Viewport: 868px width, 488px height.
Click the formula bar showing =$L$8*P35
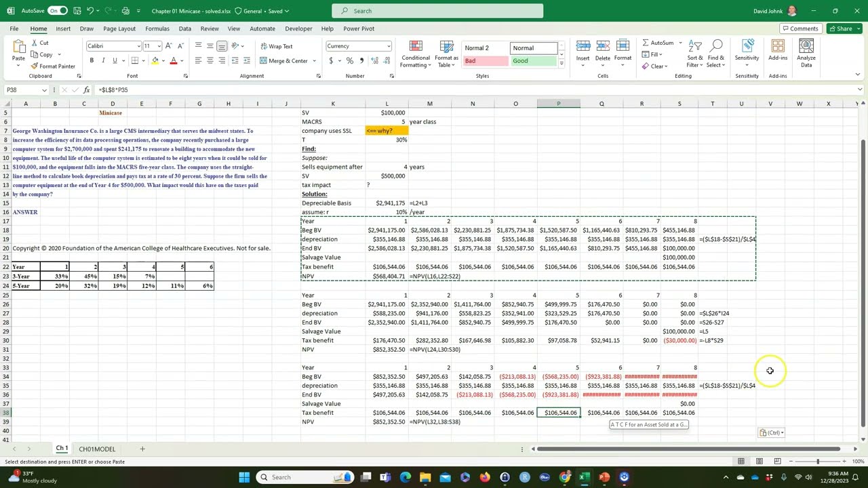click(475, 90)
